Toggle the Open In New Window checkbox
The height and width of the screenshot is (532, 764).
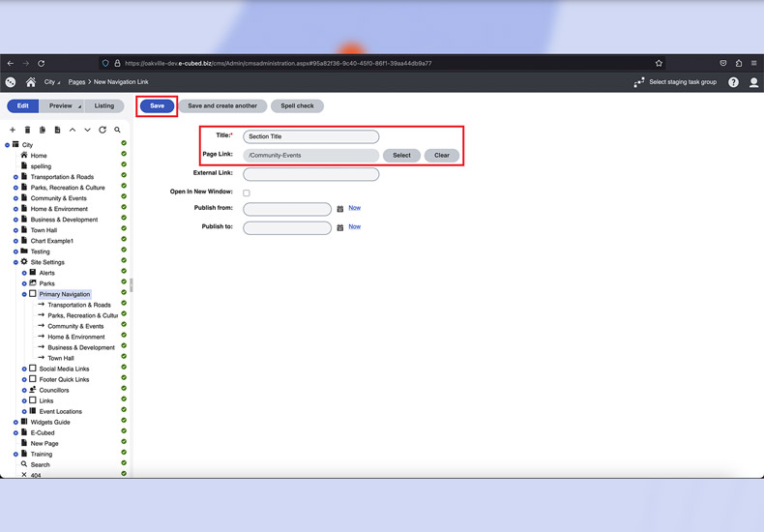[247, 193]
